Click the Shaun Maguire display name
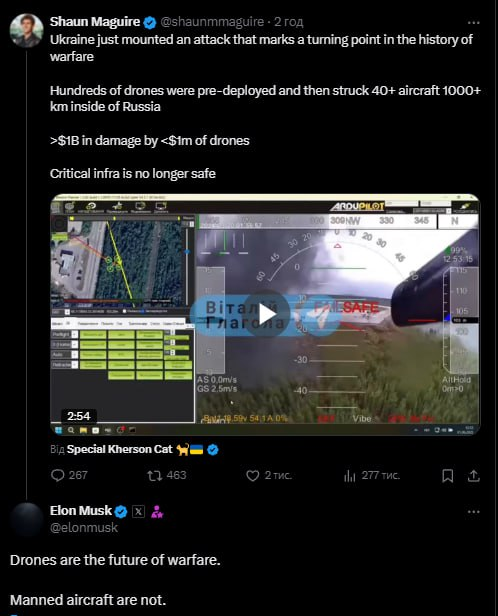Screen dimensions: 498x616 95,22
